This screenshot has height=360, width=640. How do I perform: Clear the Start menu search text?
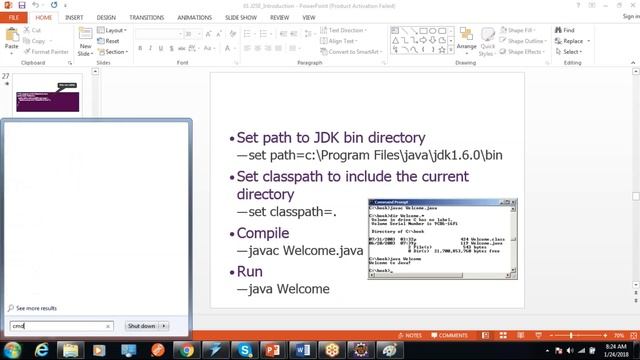click(108, 326)
